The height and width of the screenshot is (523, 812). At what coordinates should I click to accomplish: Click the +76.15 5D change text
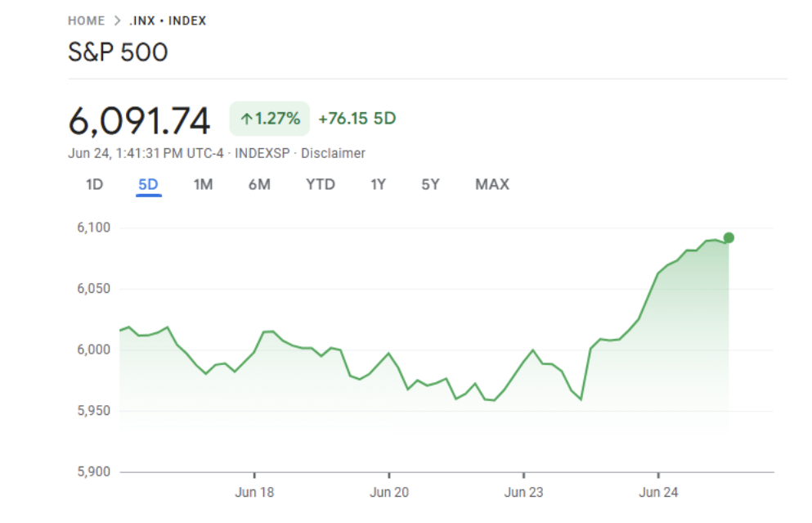pyautogui.click(x=357, y=119)
